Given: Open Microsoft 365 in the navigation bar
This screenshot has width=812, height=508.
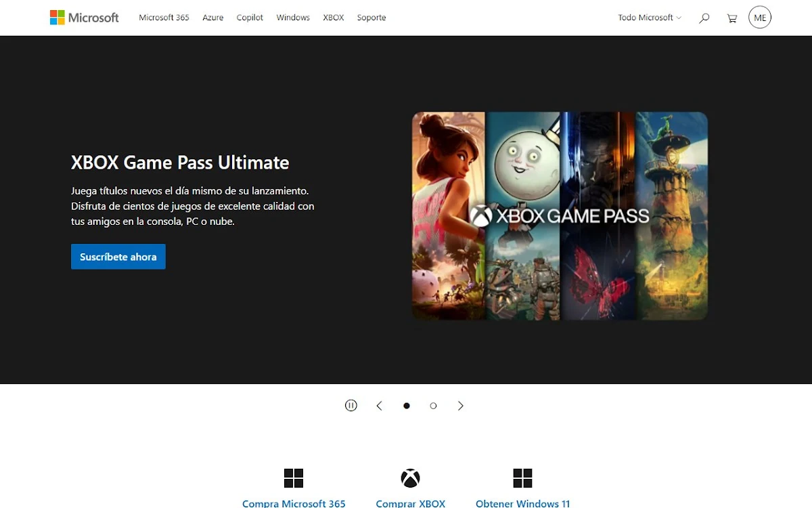Looking at the screenshot, I should pyautogui.click(x=164, y=18).
